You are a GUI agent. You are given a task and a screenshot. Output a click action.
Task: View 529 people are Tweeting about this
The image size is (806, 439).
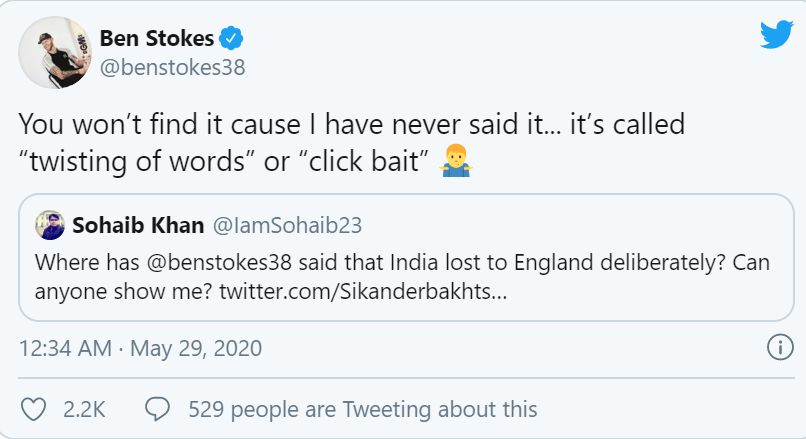[x=363, y=409]
